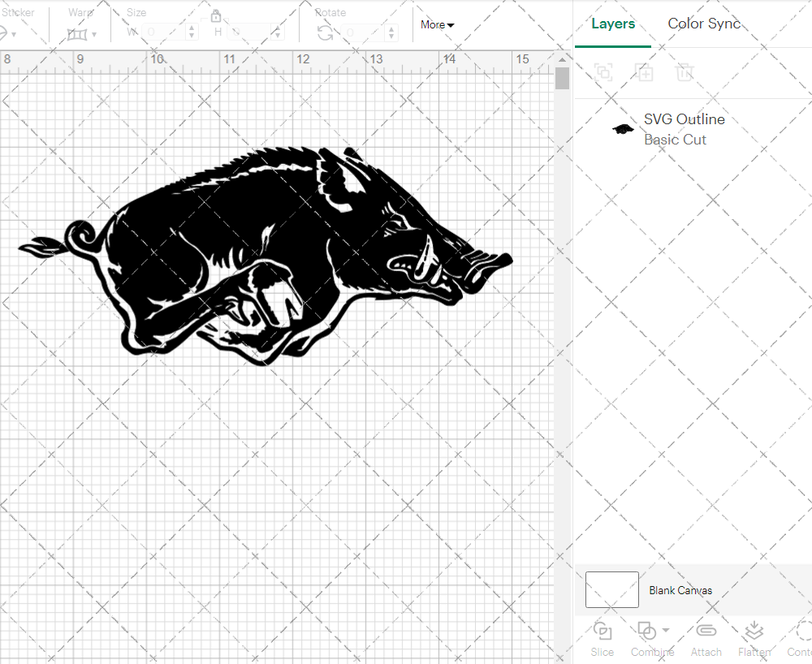The height and width of the screenshot is (664, 812).
Task: Select the SVG Outline layer
Action: pyautogui.click(x=685, y=119)
